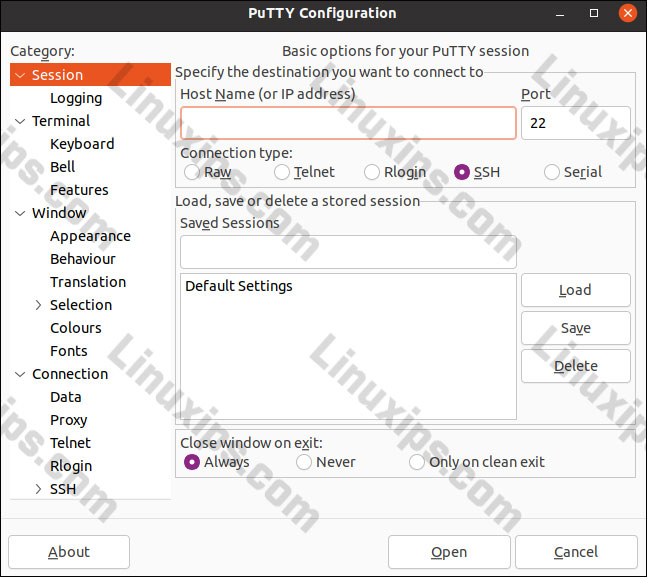The height and width of the screenshot is (577, 647).
Task: Click the Load session button
Action: pos(576,290)
